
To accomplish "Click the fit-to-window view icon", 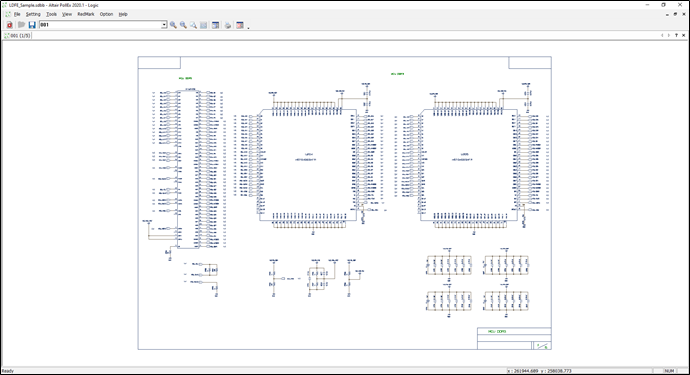I will 203,25.
